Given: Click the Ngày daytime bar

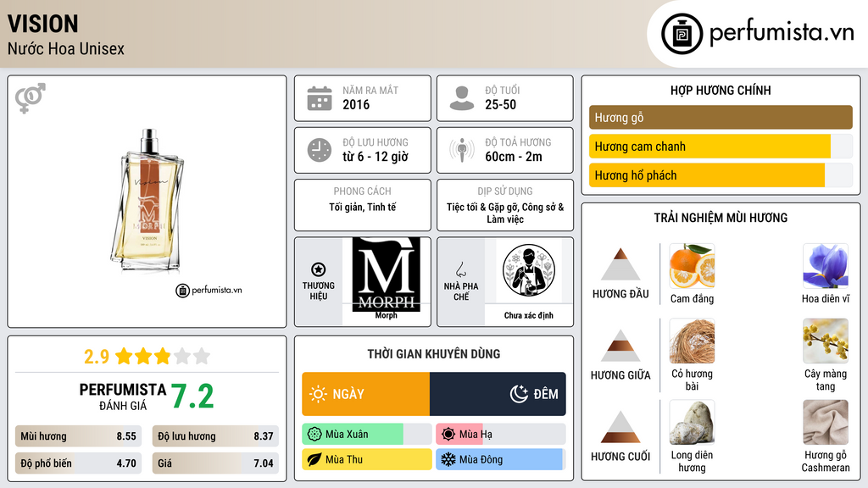Looking at the screenshot, I should pyautogui.click(x=366, y=394).
